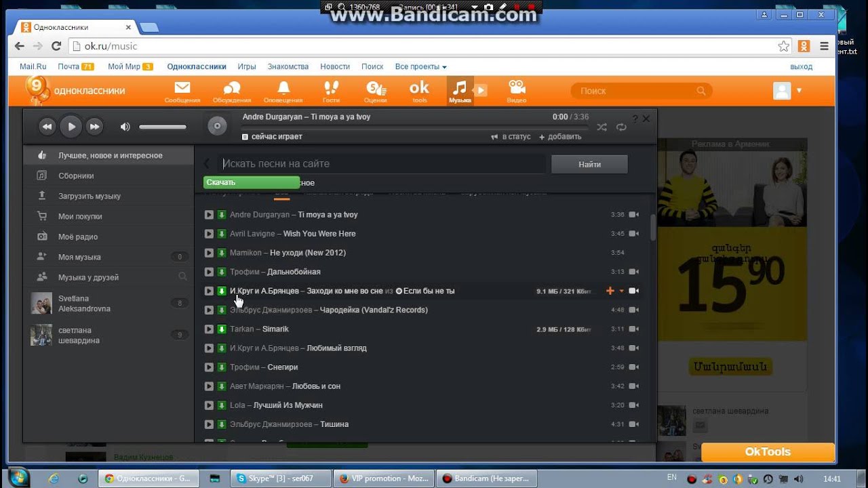This screenshot has width=868, height=488.
Task: Select Лучшее, новое и интересное section
Action: (x=108, y=155)
